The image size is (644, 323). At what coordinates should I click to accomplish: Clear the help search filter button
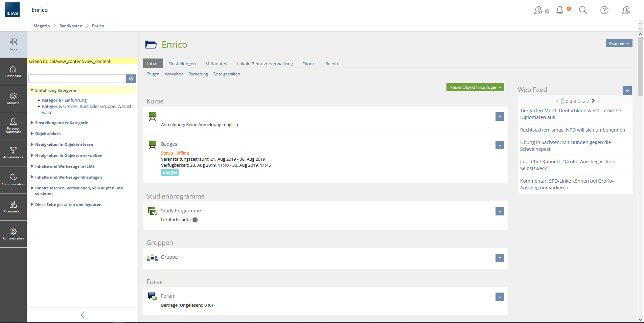click(131, 78)
